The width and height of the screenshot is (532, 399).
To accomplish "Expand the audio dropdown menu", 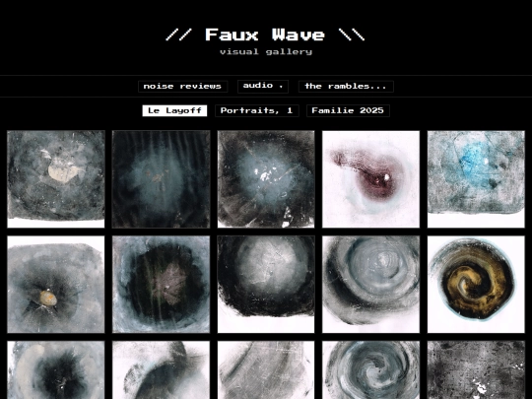I will 263,86.
